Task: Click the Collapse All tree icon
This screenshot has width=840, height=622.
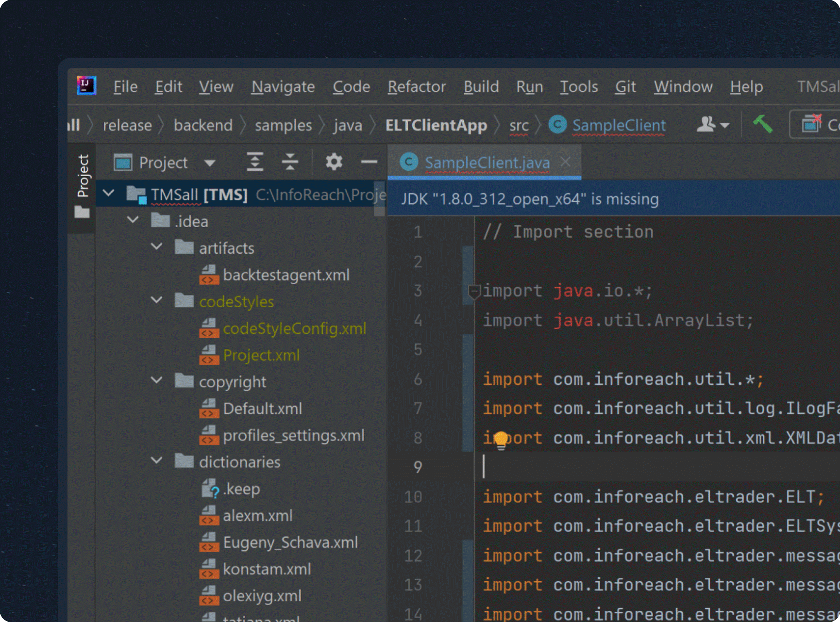Action: coord(290,162)
